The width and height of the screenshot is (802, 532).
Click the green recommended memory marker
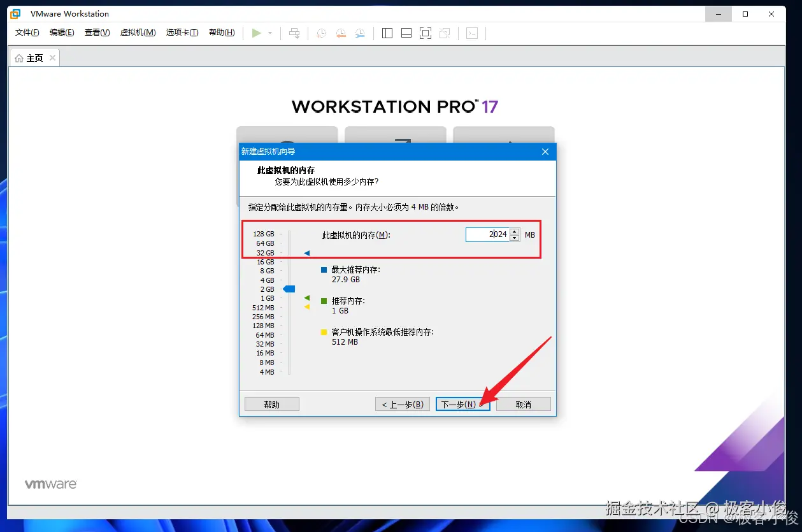[x=306, y=298]
